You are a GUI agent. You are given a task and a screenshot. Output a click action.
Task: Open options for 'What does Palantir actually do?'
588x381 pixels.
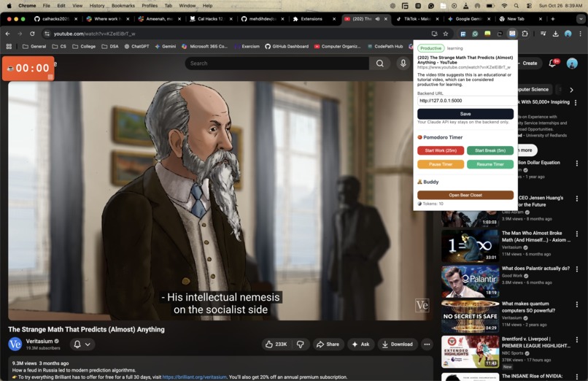tap(577, 269)
